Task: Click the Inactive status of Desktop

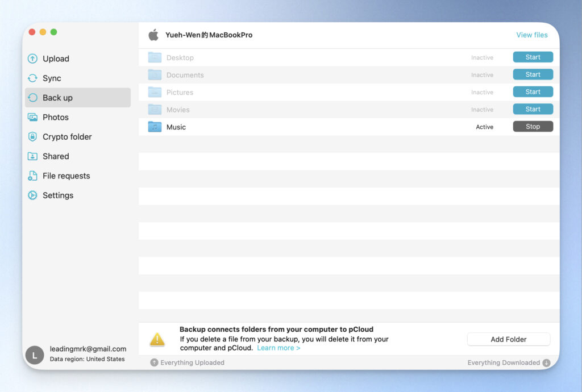Action: (x=482, y=57)
